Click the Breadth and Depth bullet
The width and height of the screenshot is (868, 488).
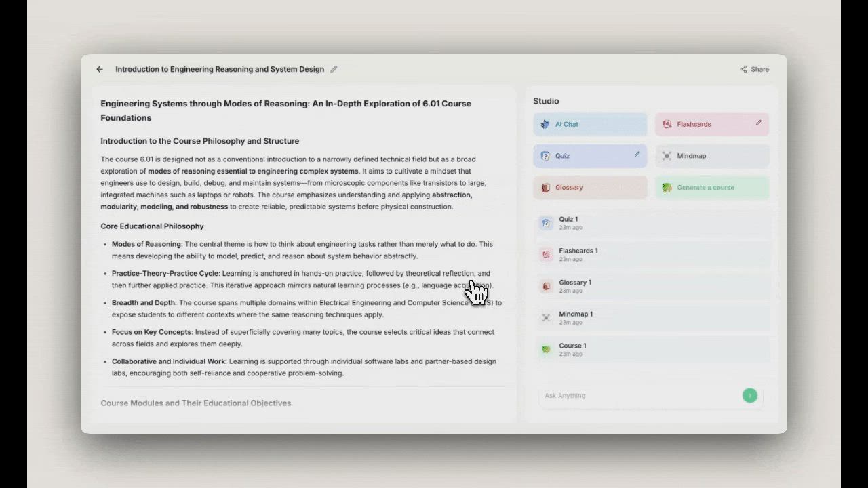pos(307,308)
